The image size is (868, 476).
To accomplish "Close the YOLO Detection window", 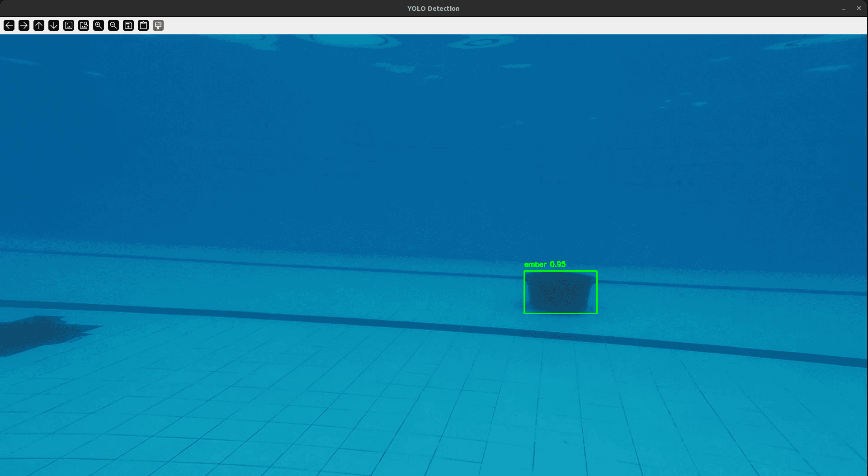I will (x=859, y=8).
